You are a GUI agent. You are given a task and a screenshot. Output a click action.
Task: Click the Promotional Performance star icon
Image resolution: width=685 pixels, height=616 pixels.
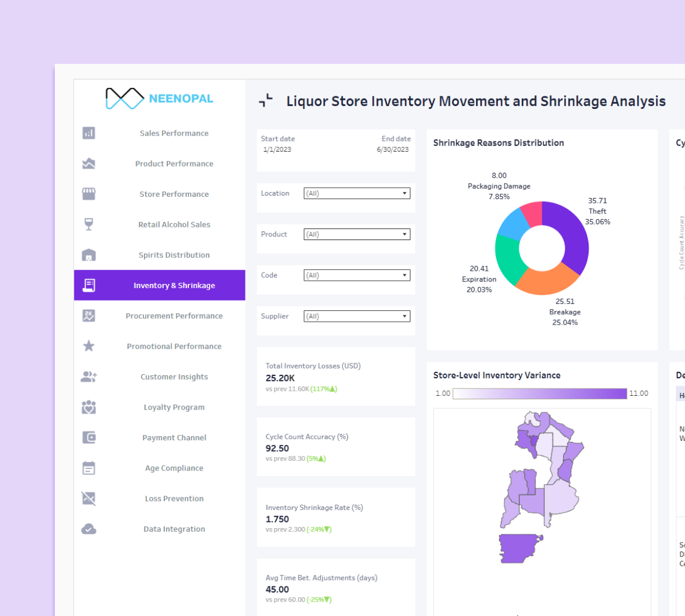pos(88,346)
